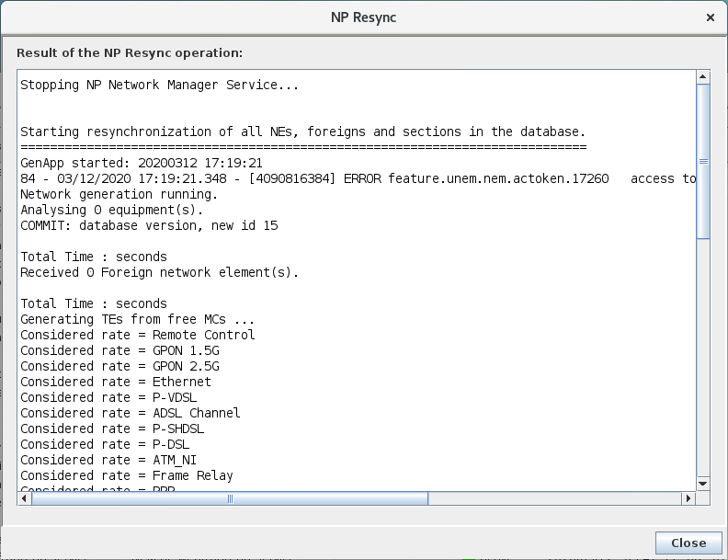
Task: Click the vertical scrollbar thumb
Action: 703,161
